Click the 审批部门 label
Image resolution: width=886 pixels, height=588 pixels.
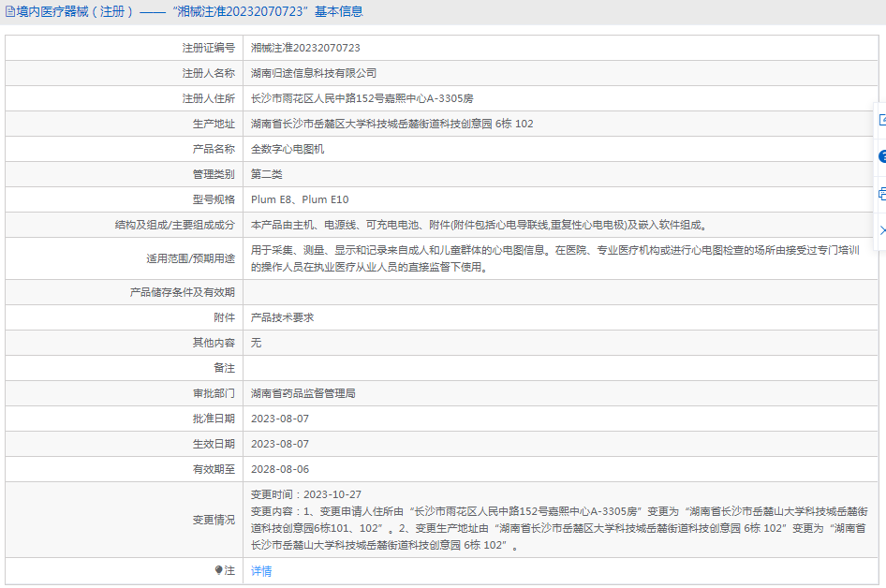point(214,393)
